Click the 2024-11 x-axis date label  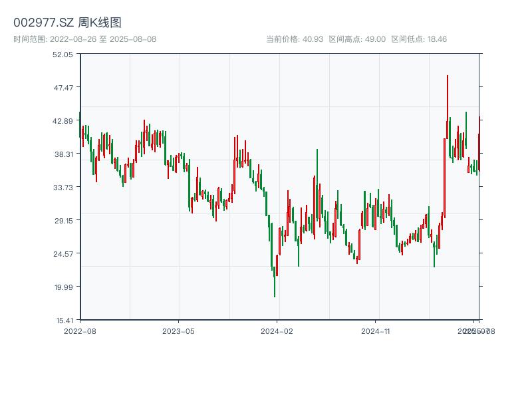pos(376,331)
